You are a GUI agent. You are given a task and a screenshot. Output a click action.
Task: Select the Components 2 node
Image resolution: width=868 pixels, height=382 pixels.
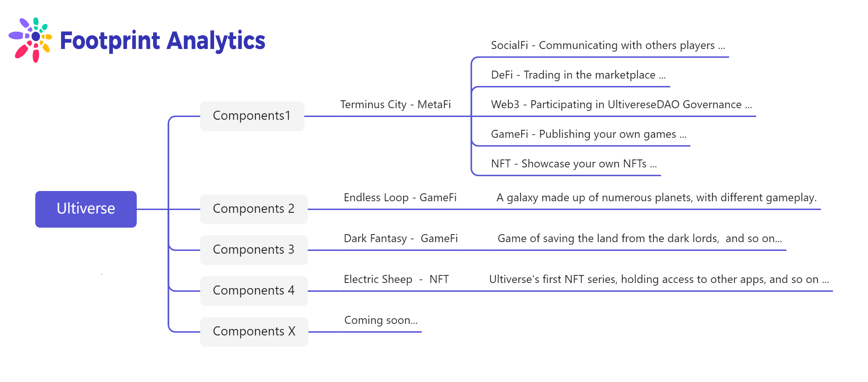[x=254, y=209]
